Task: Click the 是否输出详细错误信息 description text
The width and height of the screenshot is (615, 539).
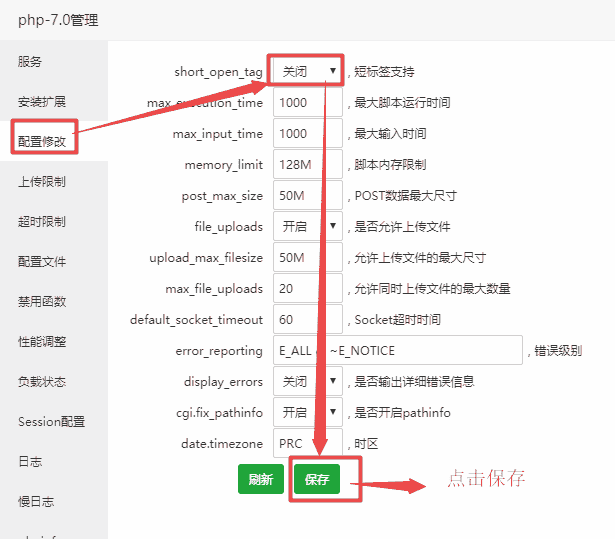Action: pos(414,382)
